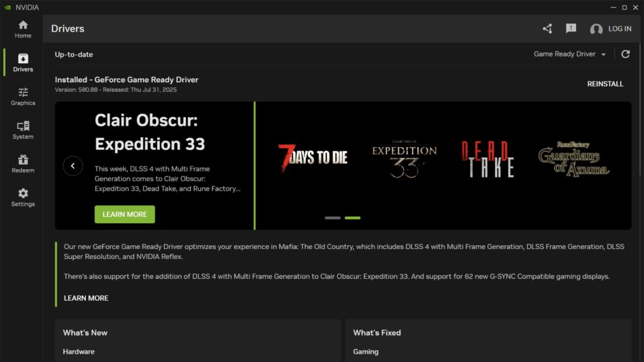Click the Guardians of Azuma logo

pyautogui.click(x=574, y=160)
